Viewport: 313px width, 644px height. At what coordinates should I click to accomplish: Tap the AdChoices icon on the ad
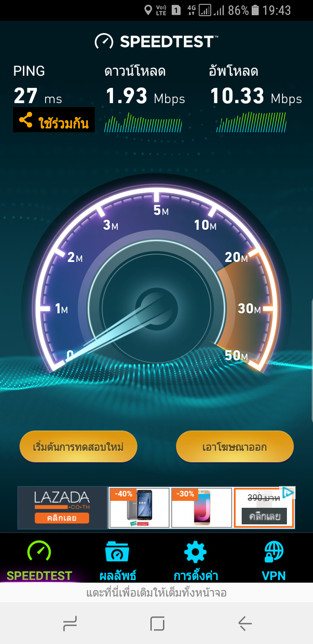point(288,493)
